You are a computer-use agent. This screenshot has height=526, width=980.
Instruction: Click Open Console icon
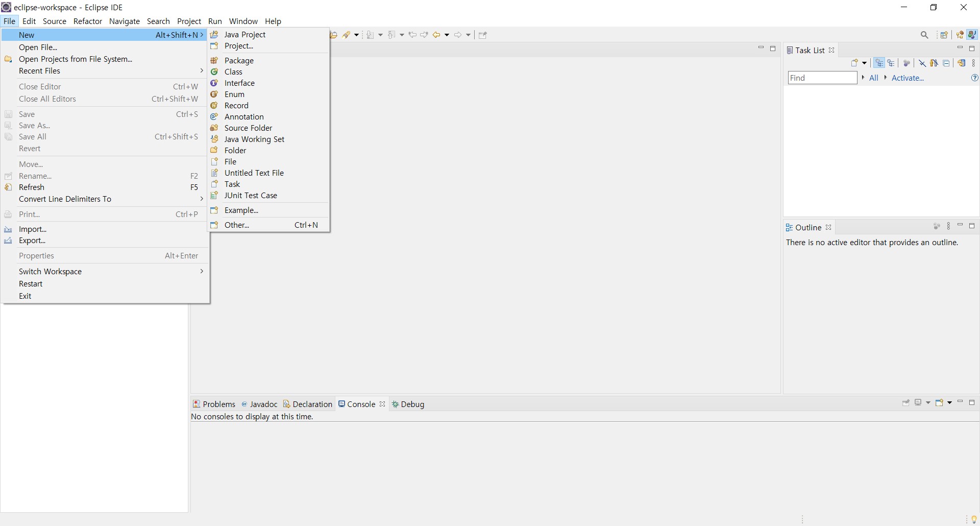(x=940, y=403)
